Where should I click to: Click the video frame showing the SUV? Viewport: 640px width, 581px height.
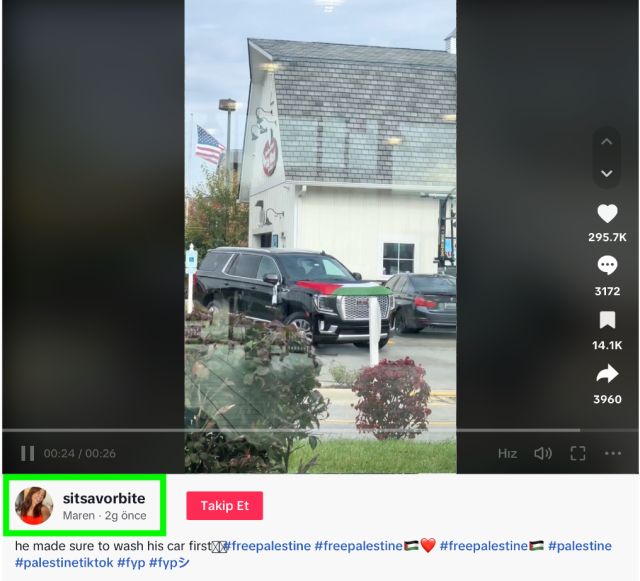pos(320,237)
